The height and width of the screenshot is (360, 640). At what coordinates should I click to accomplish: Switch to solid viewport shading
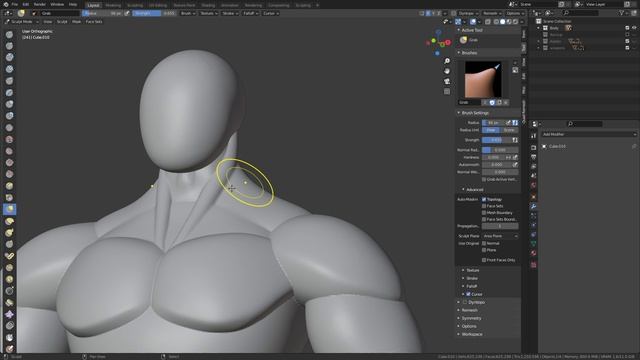[502, 22]
